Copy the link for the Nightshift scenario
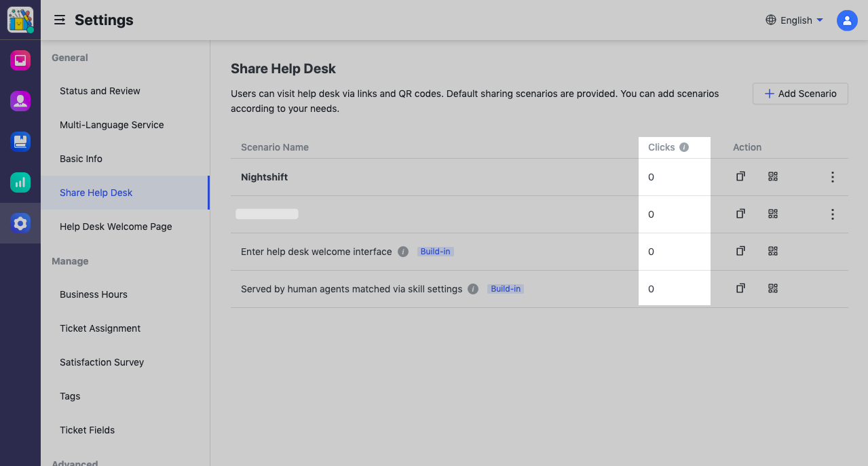 [x=740, y=176]
